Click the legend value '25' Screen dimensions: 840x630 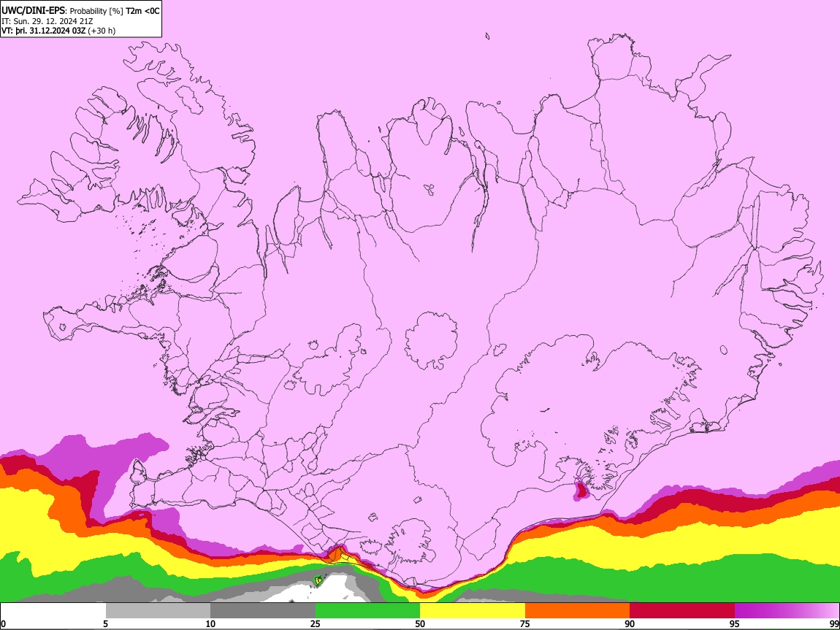coord(315,624)
